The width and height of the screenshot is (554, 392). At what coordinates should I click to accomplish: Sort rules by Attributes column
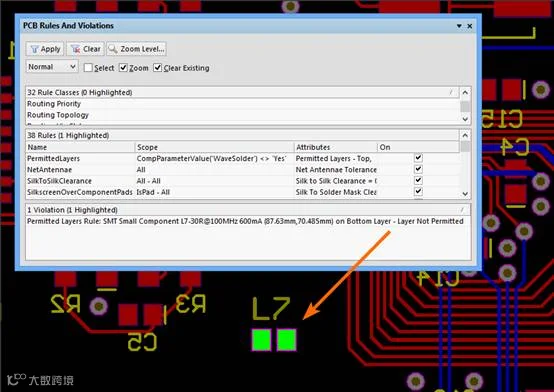pyautogui.click(x=336, y=147)
